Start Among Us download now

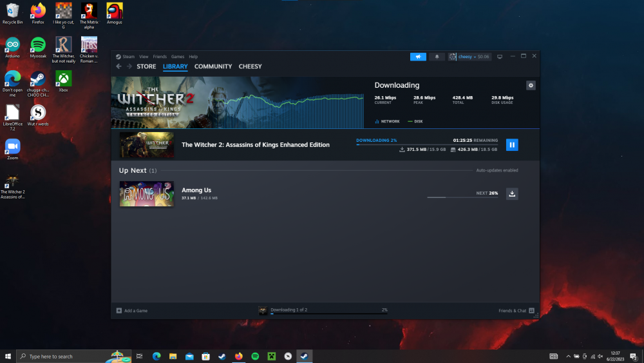tap(512, 193)
